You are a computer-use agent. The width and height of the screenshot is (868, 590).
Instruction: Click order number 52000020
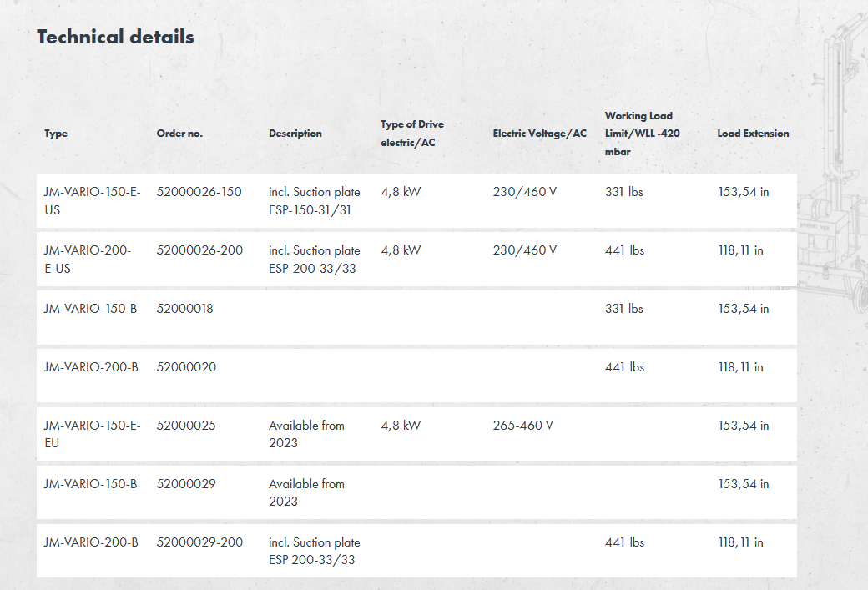pyautogui.click(x=186, y=367)
